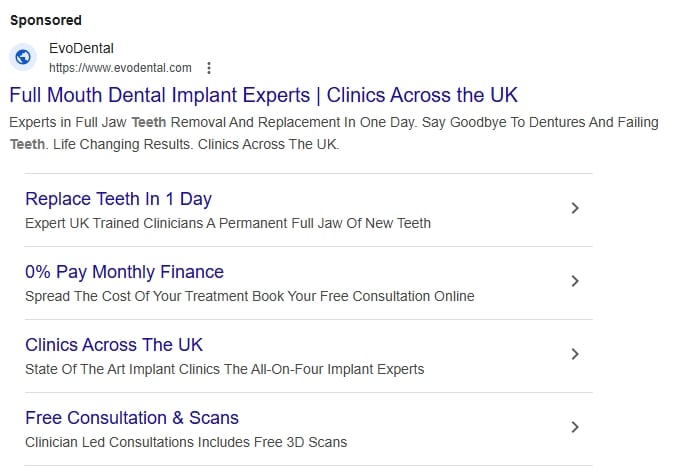Click the EvoDental site name
This screenshot has height=476, width=679.
[x=82, y=49]
